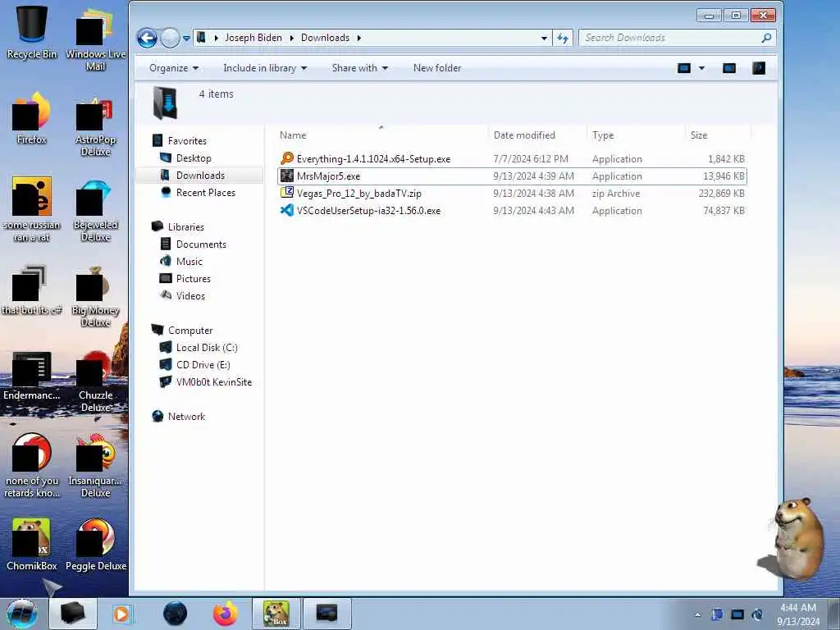This screenshot has width=840, height=630.
Task: Select Favorites in the navigation pane
Action: coord(187,141)
